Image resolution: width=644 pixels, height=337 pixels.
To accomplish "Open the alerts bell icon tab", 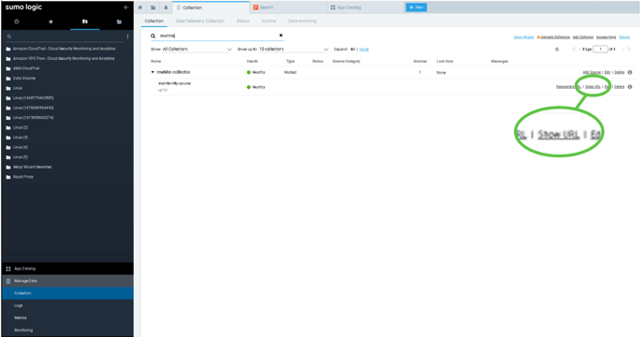I will 166,7.
